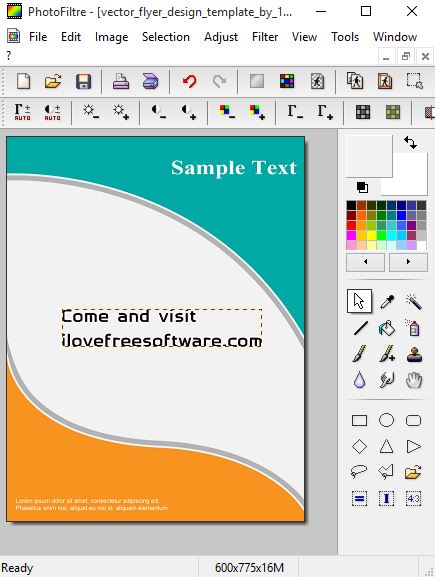Viewport: 435px width, 577px height.
Task: Select the Spray can tool
Action: [413, 328]
